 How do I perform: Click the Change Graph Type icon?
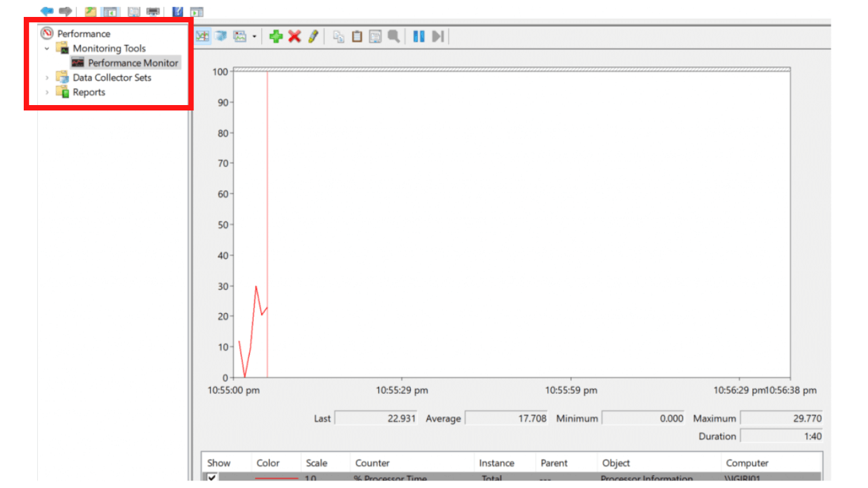[x=240, y=36]
